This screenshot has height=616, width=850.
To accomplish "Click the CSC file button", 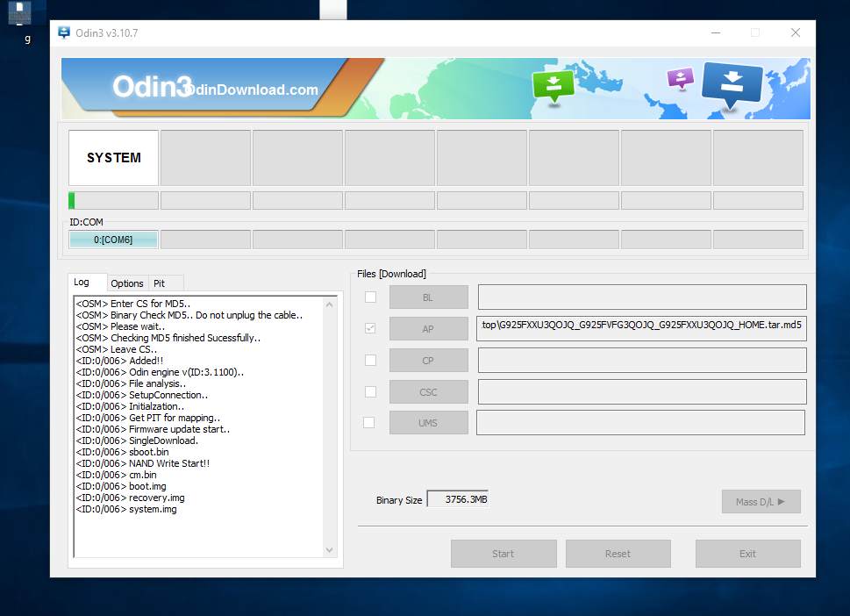I will (x=428, y=391).
